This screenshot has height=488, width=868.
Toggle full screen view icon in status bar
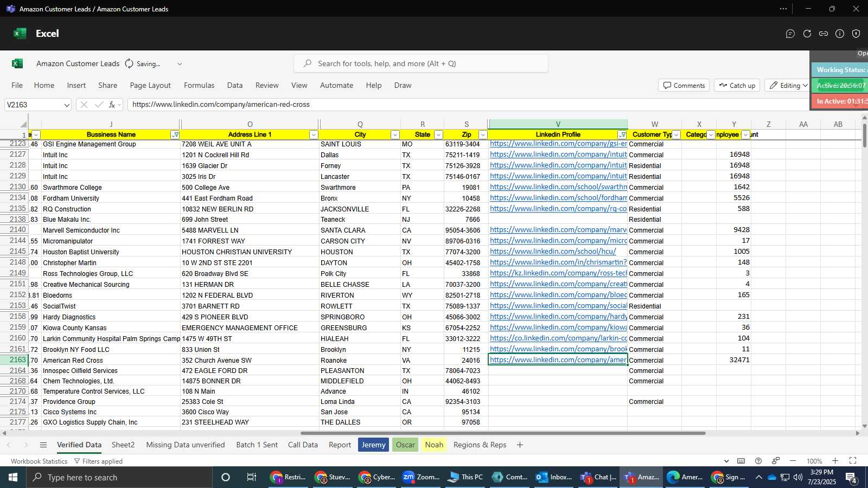pyautogui.click(x=853, y=461)
